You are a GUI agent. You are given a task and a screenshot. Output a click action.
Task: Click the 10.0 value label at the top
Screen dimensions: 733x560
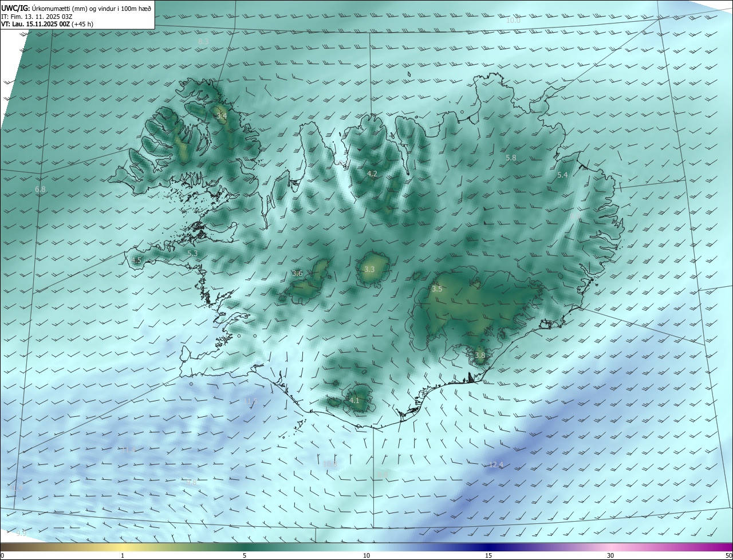coord(513,21)
